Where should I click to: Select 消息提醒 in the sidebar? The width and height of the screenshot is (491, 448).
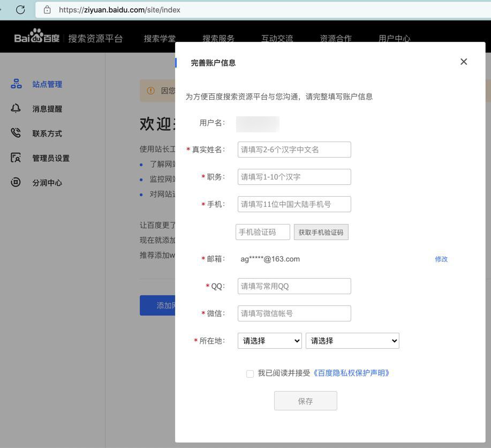(x=47, y=109)
